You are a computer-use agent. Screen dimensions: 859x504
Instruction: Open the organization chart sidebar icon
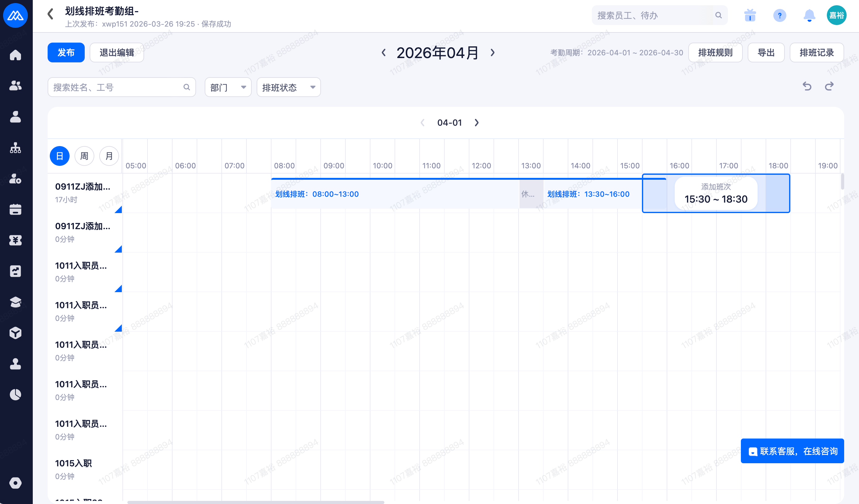(15, 148)
